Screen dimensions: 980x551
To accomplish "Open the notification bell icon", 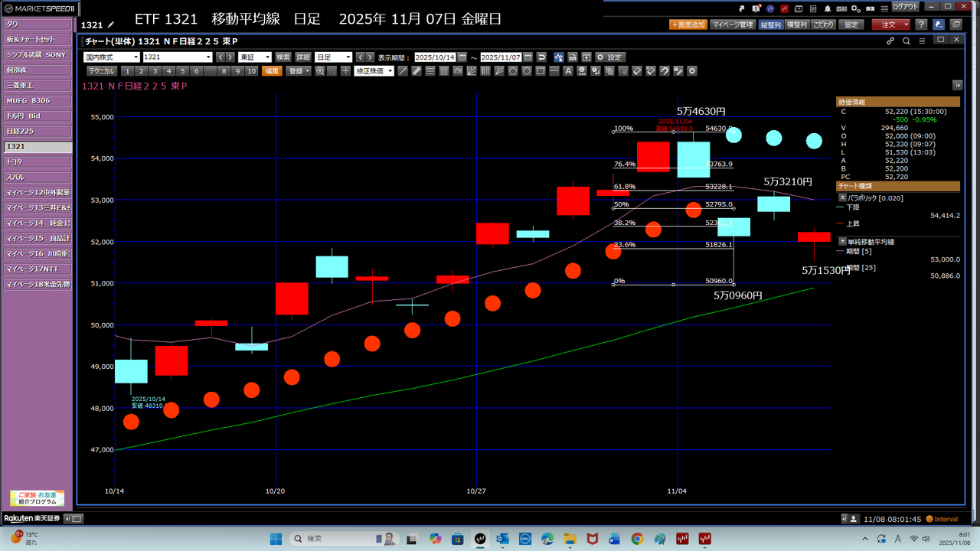I will (x=828, y=8).
